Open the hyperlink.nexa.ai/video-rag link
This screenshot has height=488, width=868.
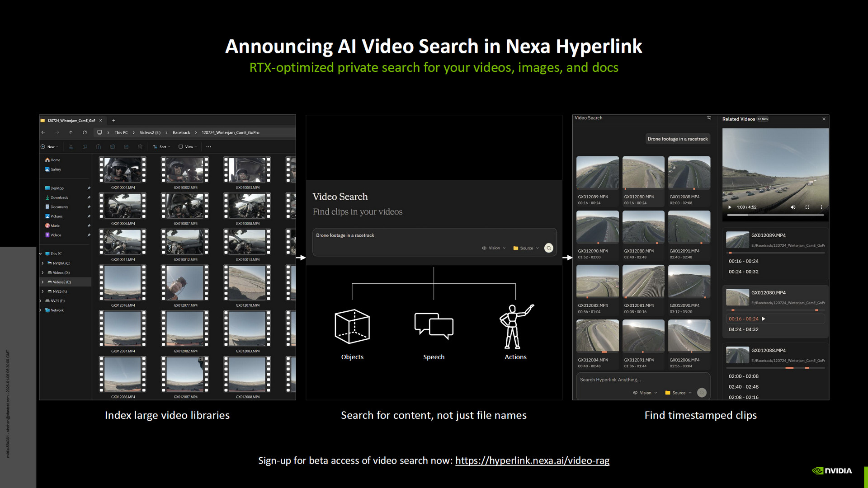(532, 460)
